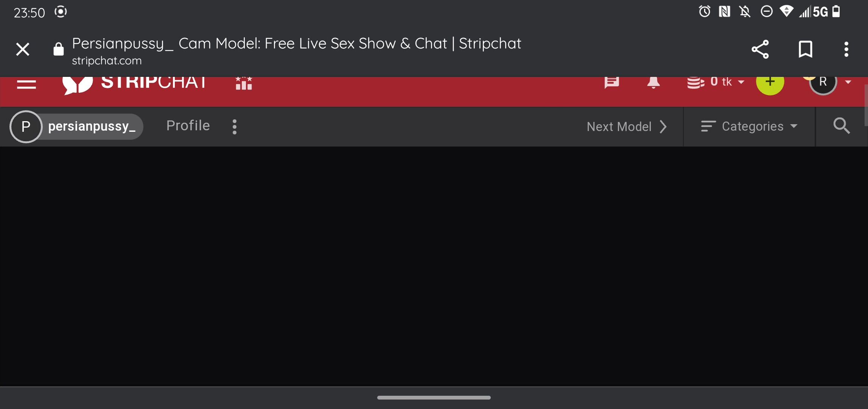Open model options three-dot menu
The width and height of the screenshot is (868, 409).
click(x=235, y=126)
